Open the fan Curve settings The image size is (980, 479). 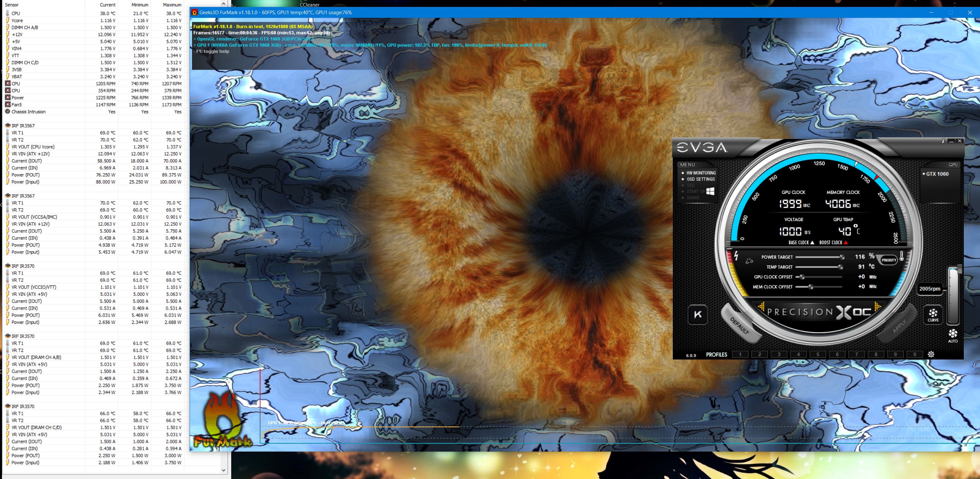933,314
